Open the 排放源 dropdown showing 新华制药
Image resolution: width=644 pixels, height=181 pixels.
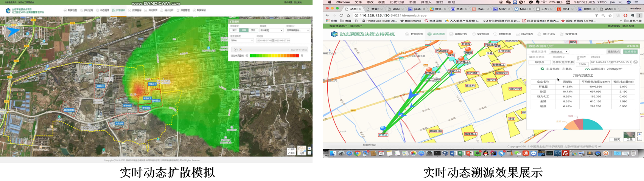click(271, 30)
